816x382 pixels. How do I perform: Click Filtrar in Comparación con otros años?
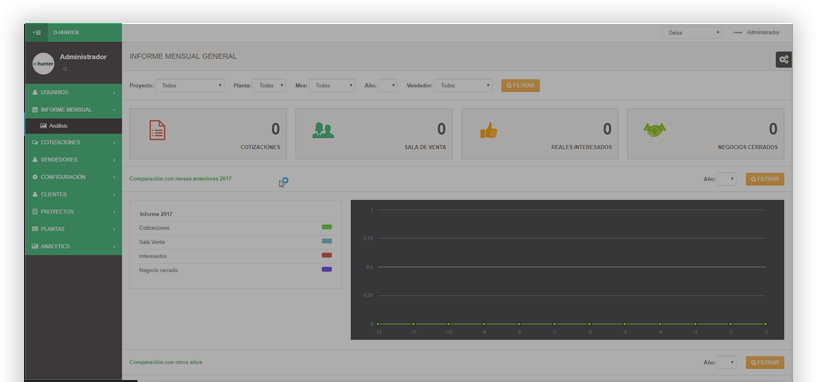tap(765, 362)
